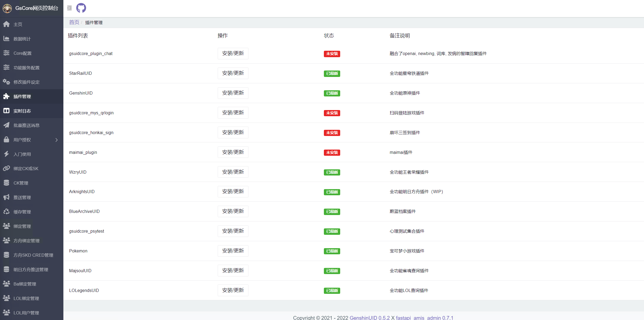Click the 未安装 badge for gsuidcore_plugin_chat

pyautogui.click(x=332, y=54)
